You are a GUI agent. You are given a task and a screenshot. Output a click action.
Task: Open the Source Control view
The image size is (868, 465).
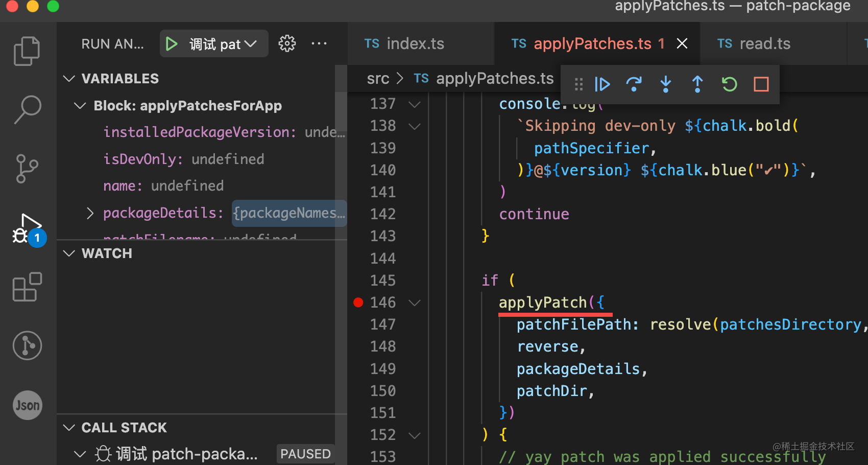(x=27, y=169)
